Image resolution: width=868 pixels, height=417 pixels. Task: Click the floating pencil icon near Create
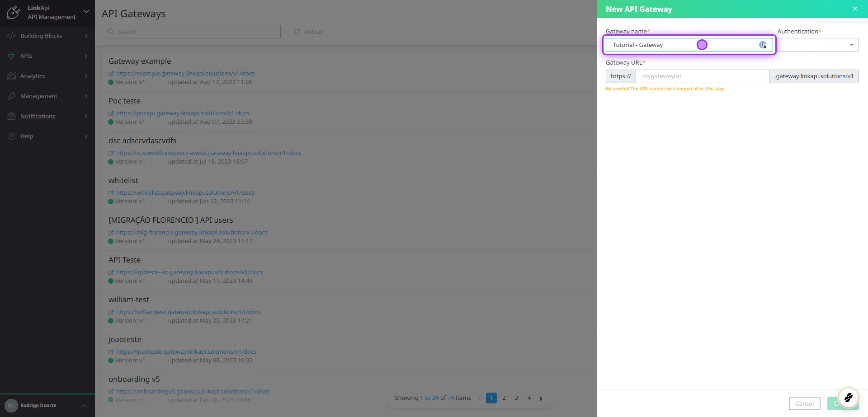[849, 398]
